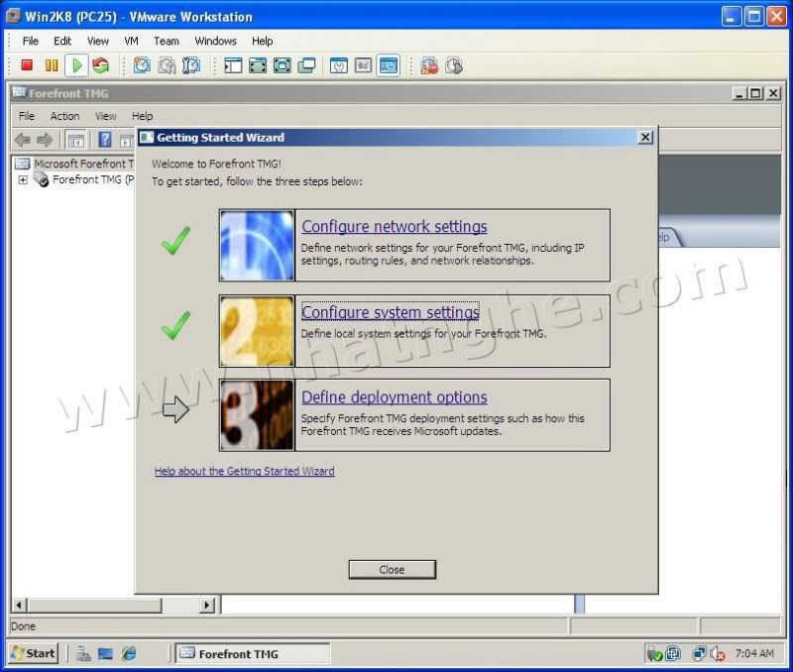
Task: Click the Quick Switch toolbar icon
Action: click(258, 65)
